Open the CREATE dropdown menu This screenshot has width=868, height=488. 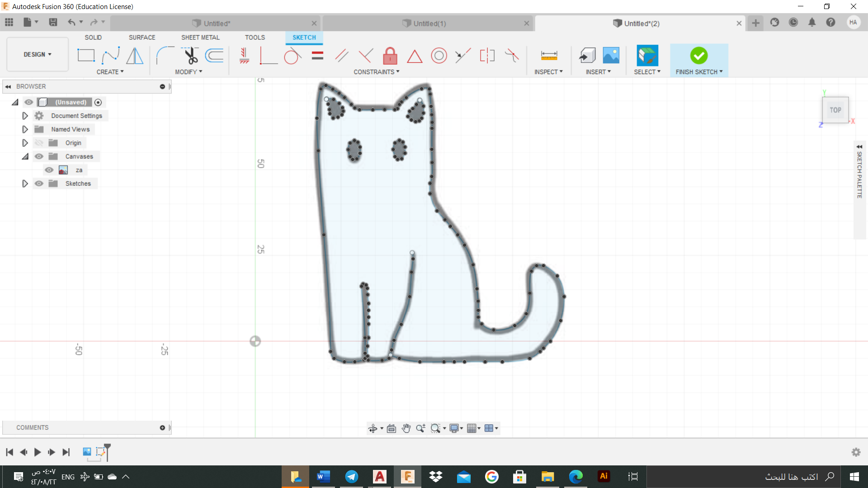click(110, 72)
